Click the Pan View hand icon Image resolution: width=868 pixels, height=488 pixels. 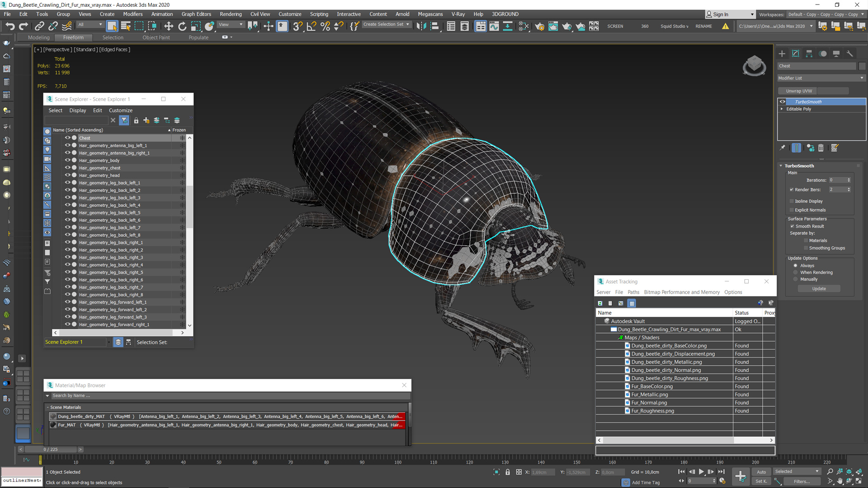tap(840, 481)
